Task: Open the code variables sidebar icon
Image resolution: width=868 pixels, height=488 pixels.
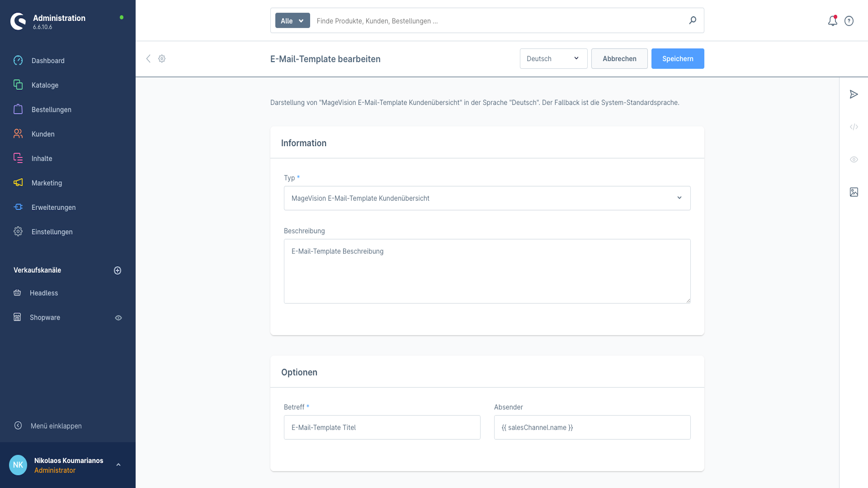Action: coord(854,127)
